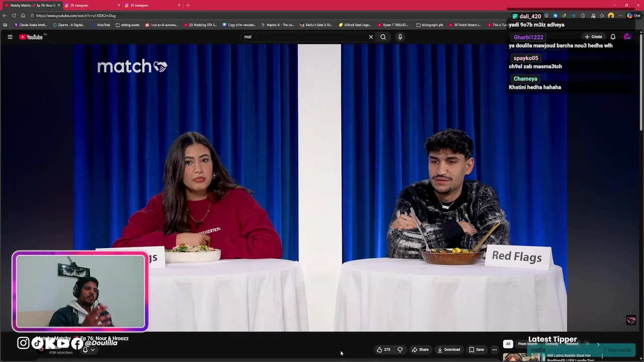This screenshot has width=644, height=362.
Task: Open browser profile avatar
Action: [x=611, y=16]
